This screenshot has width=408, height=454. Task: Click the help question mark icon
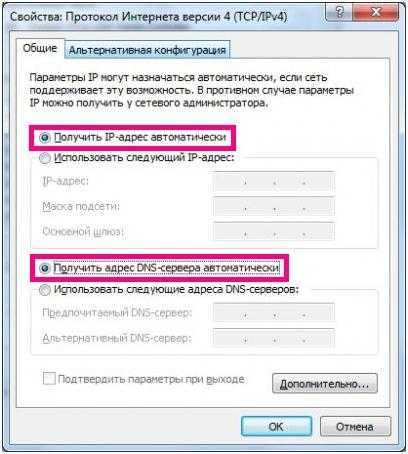point(339,12)
